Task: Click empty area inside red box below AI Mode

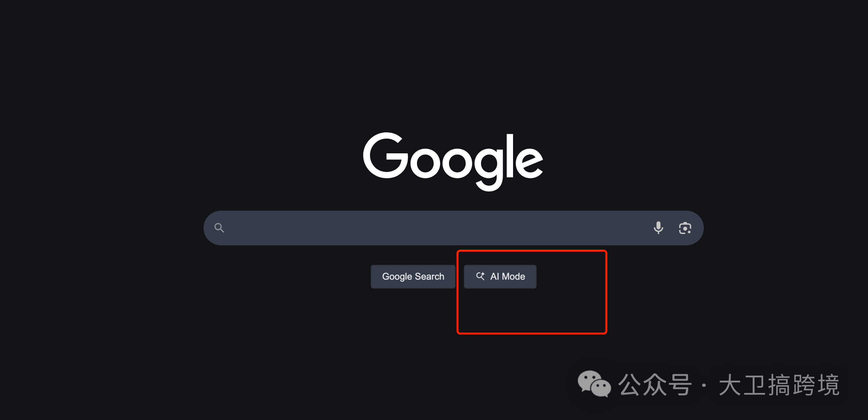Action: click(532, 311)
